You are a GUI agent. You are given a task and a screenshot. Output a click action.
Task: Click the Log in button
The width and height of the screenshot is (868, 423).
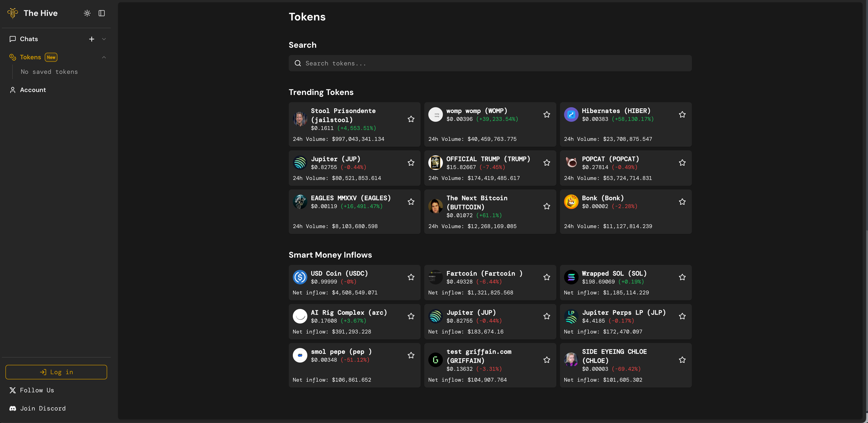(56, 372)
